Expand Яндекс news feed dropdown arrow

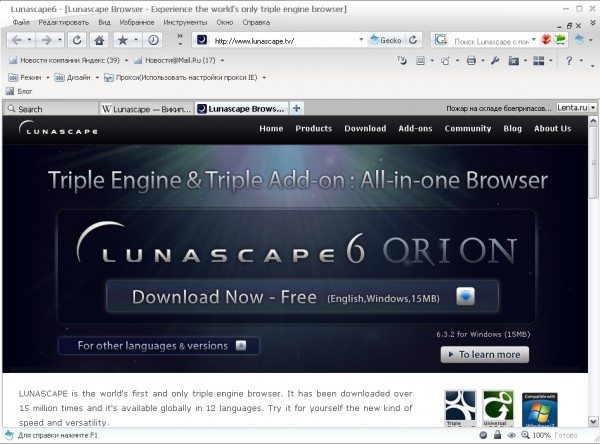tap(126, 60)
